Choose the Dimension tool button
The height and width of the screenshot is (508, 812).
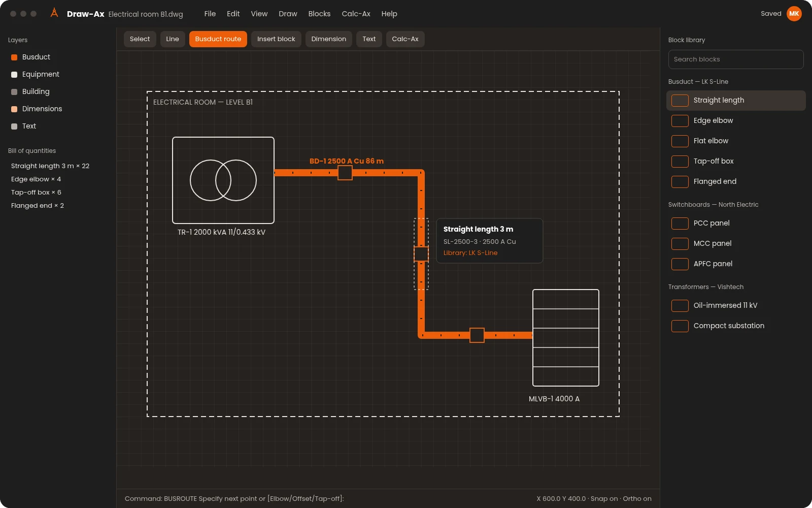point(329,39)
